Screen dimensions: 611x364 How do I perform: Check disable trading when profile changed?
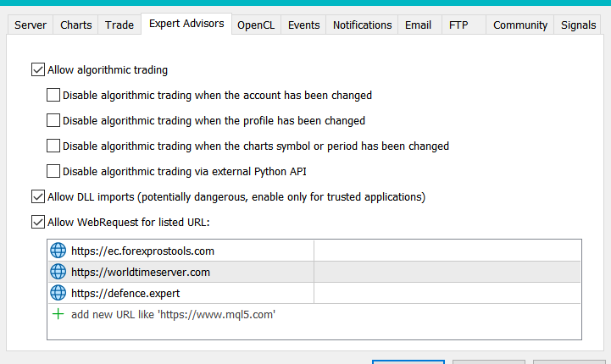pyautogui.click(x=53, y=120)
